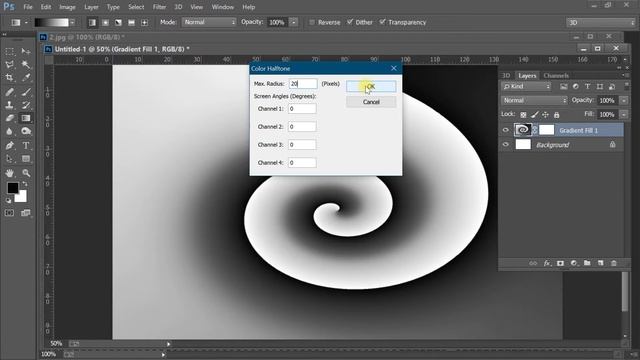
Task: Confirm Color Halftone with OK
Action: coord(371,87)
